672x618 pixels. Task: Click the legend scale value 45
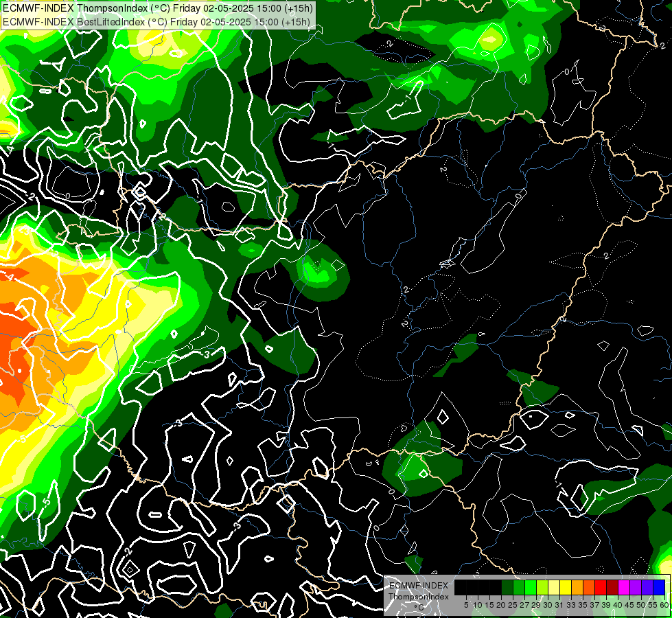[x=630, y=605]
